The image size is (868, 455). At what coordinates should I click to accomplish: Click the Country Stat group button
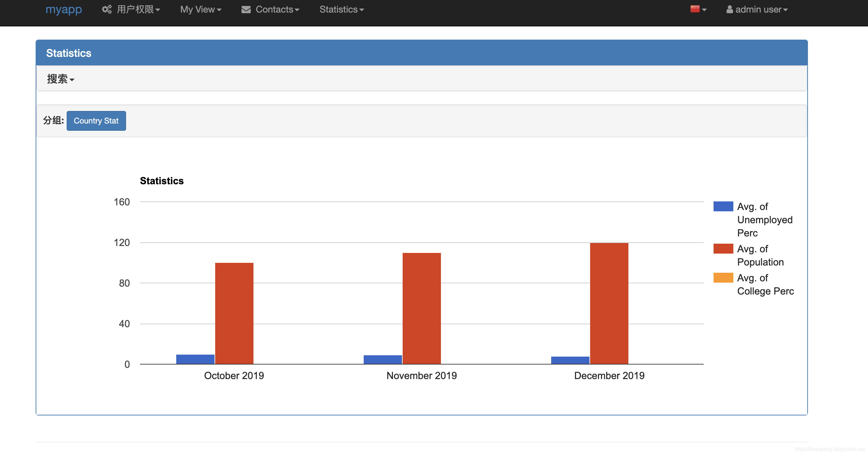coord(96,121)
